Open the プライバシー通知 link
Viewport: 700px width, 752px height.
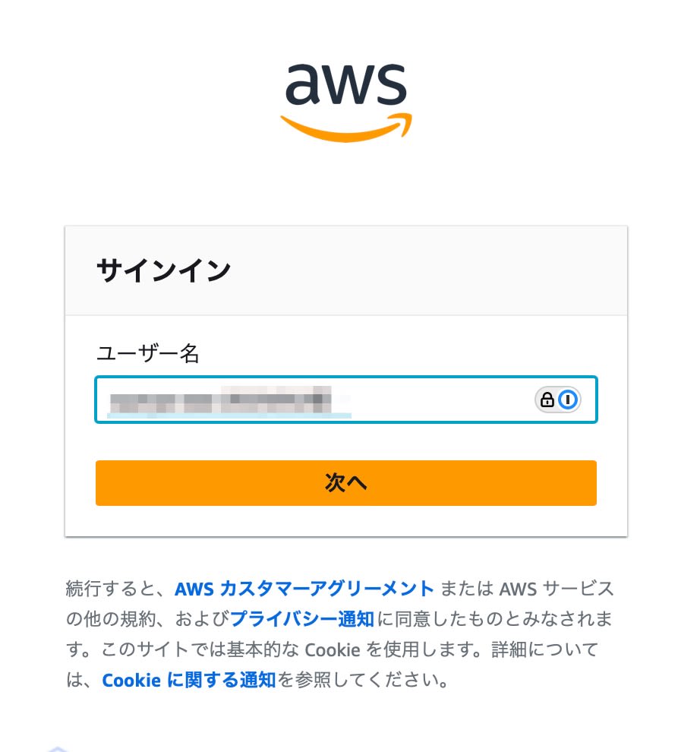click(302, 619)
